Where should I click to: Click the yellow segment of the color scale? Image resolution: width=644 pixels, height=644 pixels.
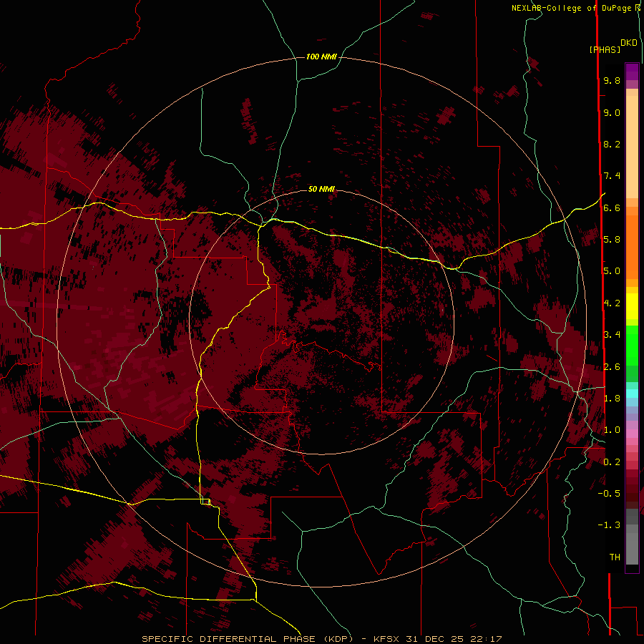pyautogui.click(x=632, y=306)
